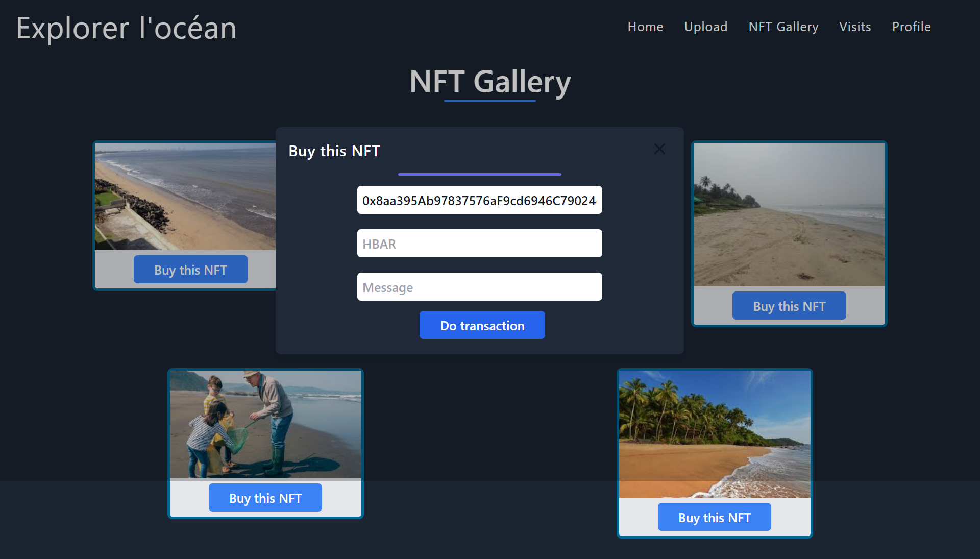This screenshot has height=559, width=980.
Task: Click the Explorer l'océan site title
Action: 126,28
